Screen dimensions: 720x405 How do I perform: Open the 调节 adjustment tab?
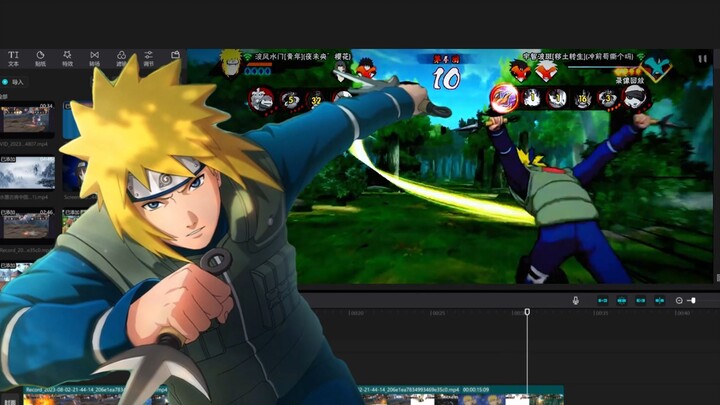pyautogui.click(x=148, y=59)
